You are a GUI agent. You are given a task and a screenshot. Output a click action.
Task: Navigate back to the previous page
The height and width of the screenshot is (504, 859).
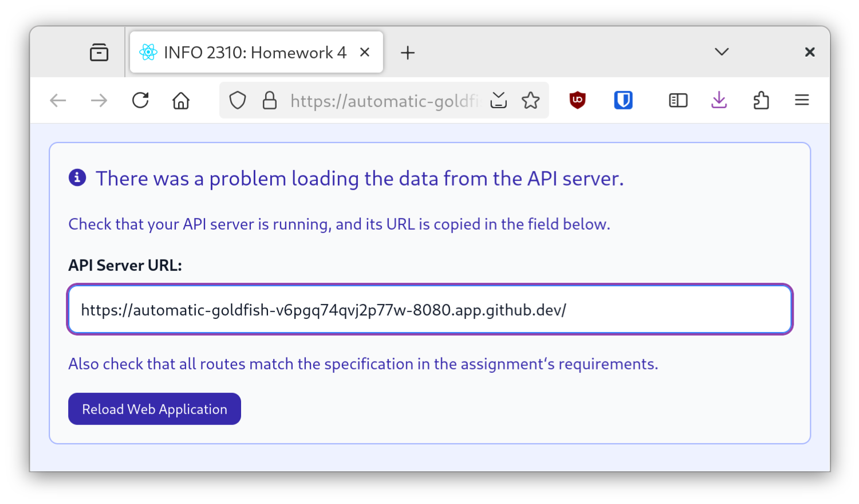57,100
